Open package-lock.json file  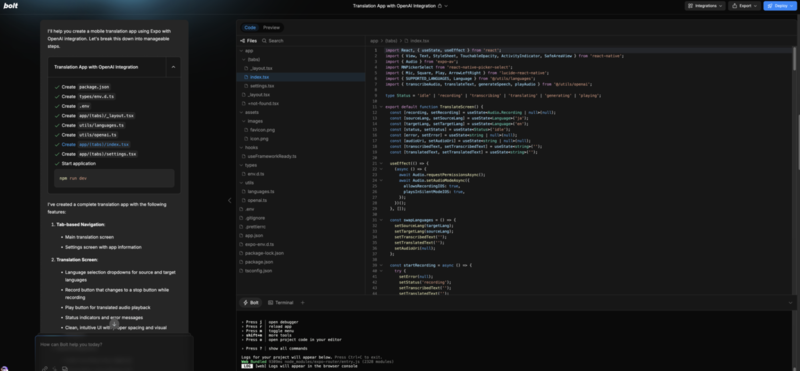tap(301, 253)
